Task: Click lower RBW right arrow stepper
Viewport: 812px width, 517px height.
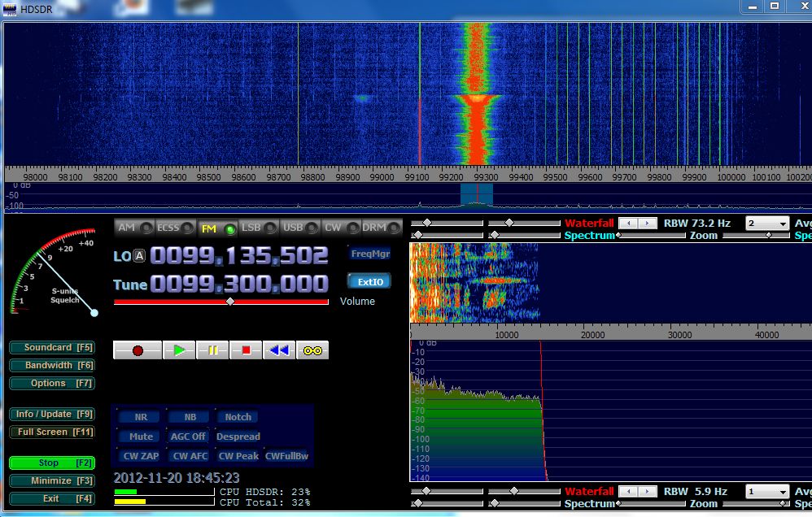Action: [648, 492]
